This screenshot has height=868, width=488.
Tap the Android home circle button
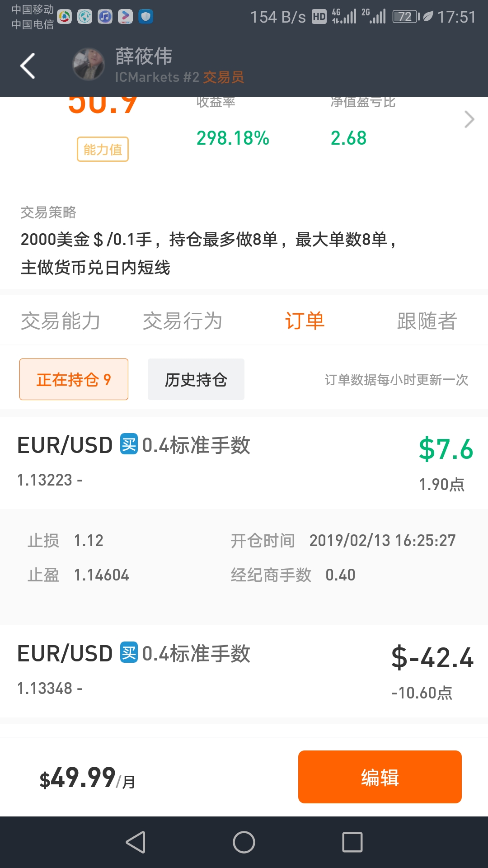click(244, 842)
